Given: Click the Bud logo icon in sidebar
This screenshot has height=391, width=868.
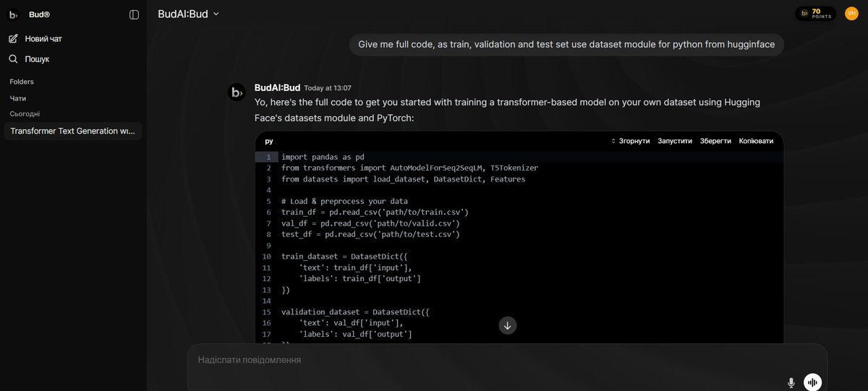Looking at the screenshot, I should click(x=14, y=14).
